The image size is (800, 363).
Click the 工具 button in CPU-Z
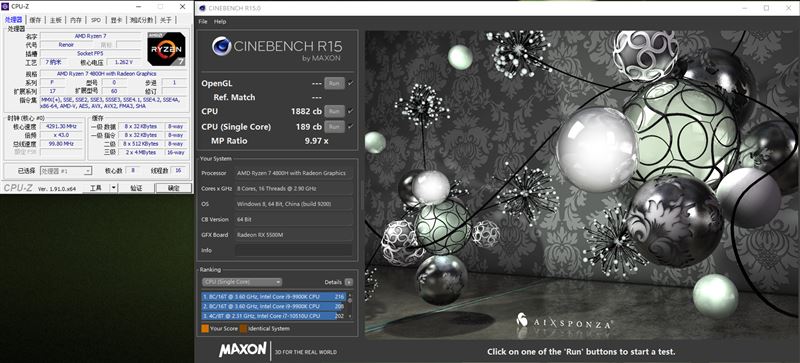(x=96, y=188)
